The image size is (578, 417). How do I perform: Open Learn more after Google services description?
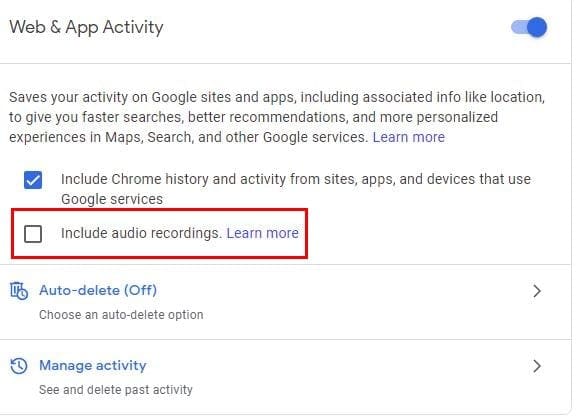tap(409, 137)
